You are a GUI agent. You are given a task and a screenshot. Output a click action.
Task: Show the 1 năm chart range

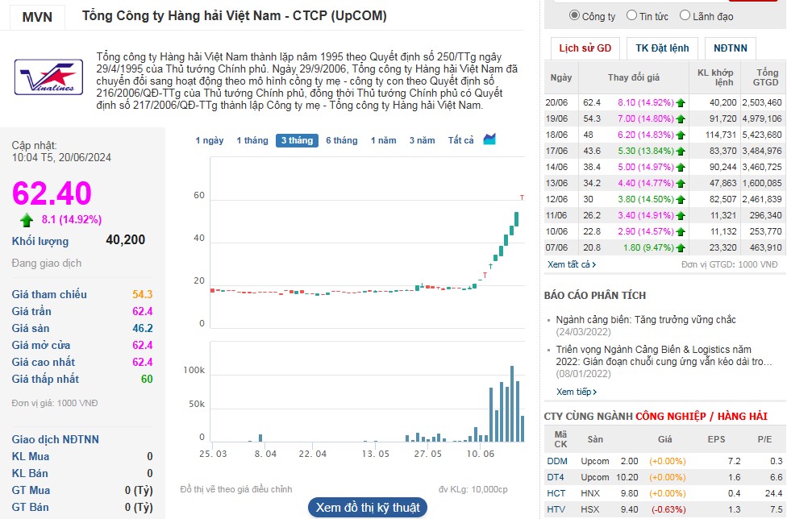click(383, 140)
